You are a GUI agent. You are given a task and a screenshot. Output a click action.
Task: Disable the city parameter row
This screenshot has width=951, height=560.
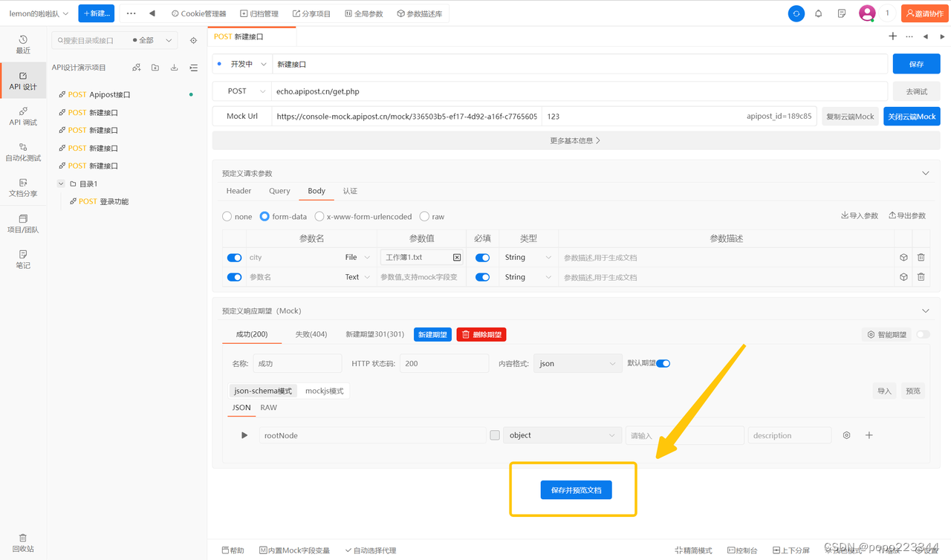[x=234, y=258]
